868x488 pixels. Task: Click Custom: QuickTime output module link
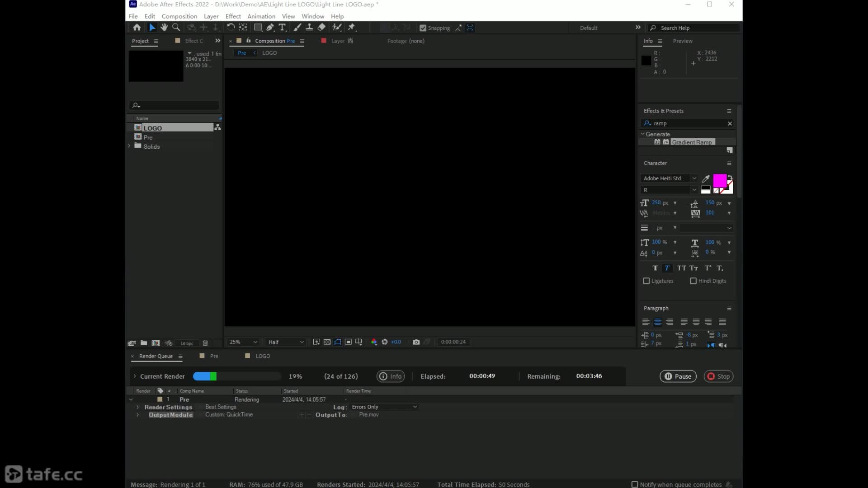pyautogui.click(x=229, y=415)
